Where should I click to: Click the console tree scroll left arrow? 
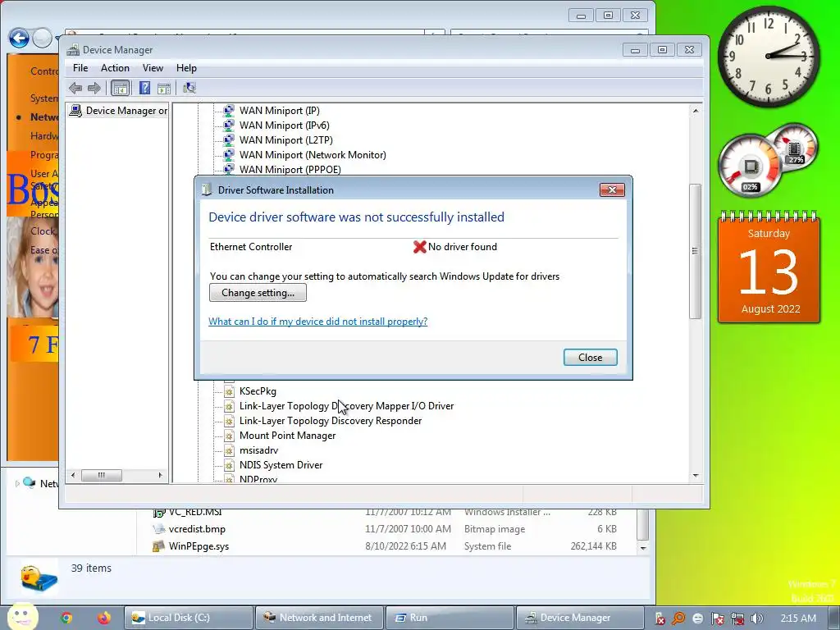click(73, 475)
